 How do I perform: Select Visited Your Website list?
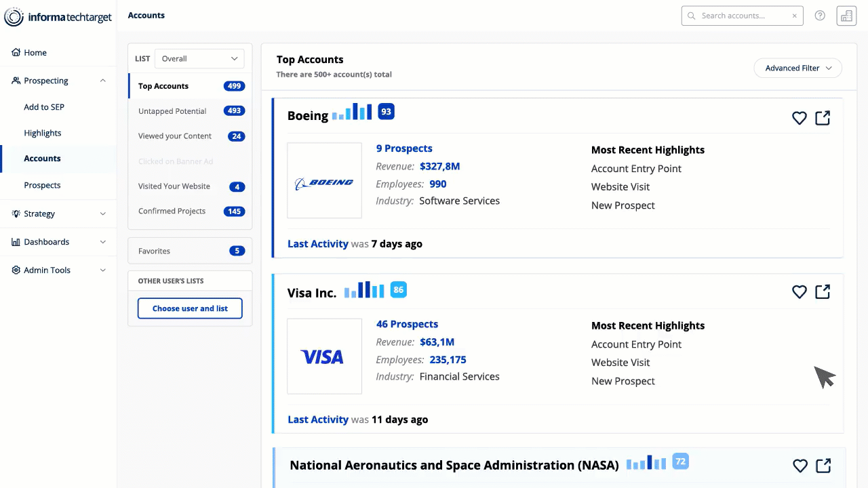click(190, 186)
